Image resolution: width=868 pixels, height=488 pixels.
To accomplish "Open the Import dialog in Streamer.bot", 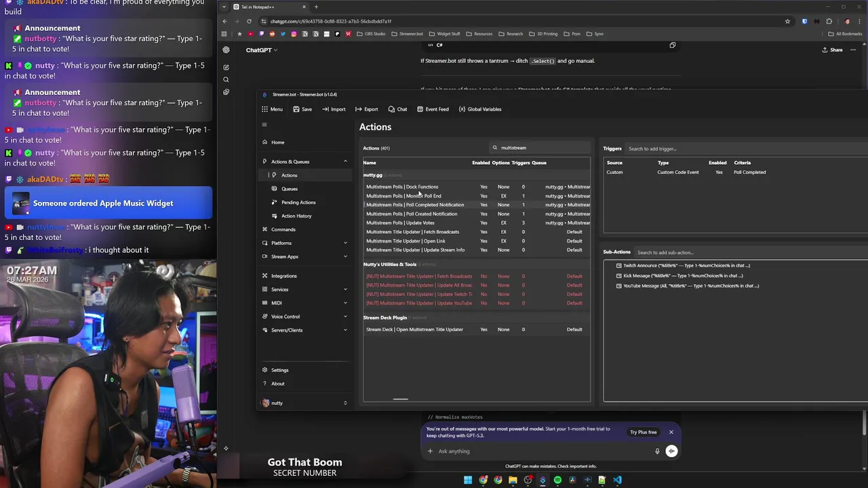I will (334, 109).
